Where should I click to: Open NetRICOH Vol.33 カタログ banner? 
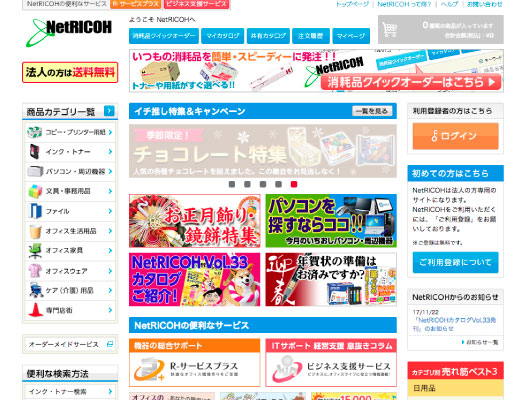(195, 279)
